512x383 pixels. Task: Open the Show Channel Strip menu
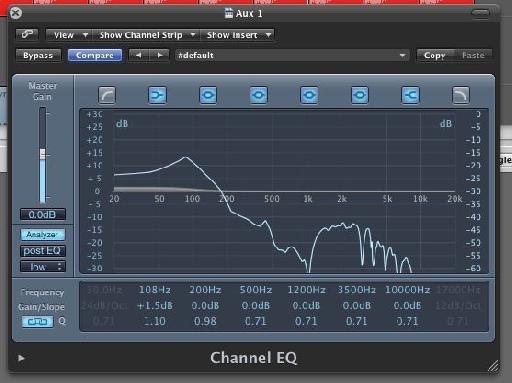click(x=146, y=35)
